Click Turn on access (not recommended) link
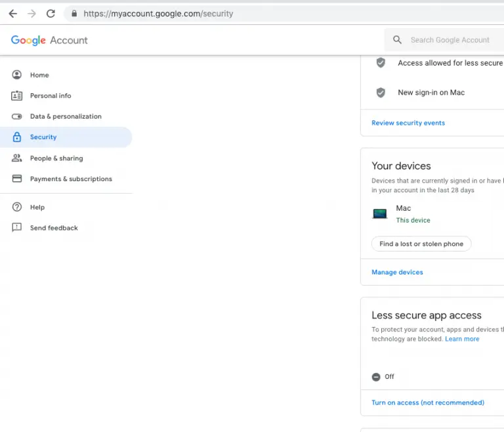The width and height of the screenshot is (504, 432). point(428,402)
